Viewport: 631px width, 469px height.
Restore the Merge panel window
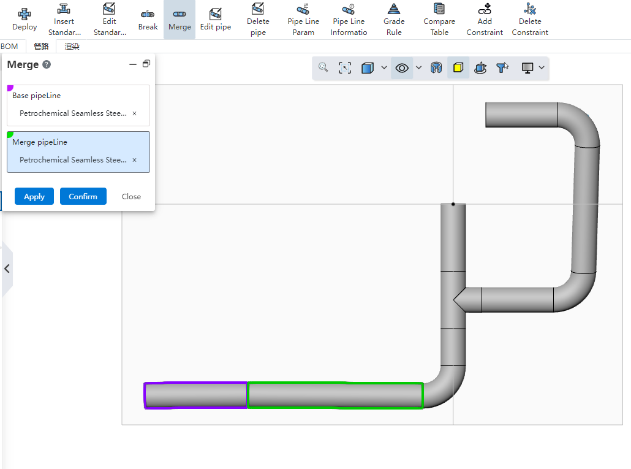tap(146, 64)
